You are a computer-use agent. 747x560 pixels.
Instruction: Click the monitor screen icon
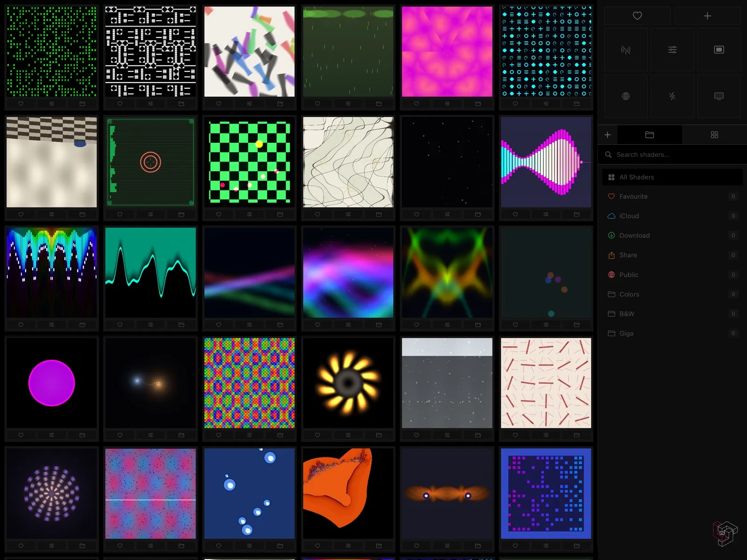(x=719, y=96)
